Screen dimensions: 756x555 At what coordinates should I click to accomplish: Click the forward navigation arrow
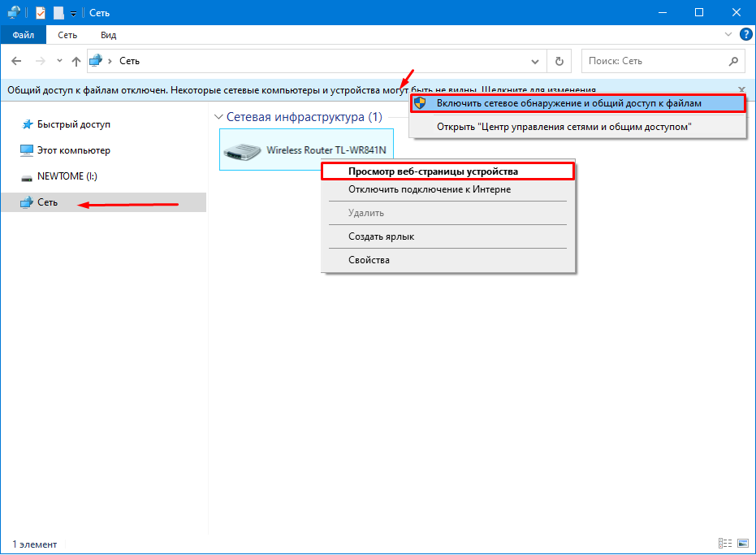[41, 61]
